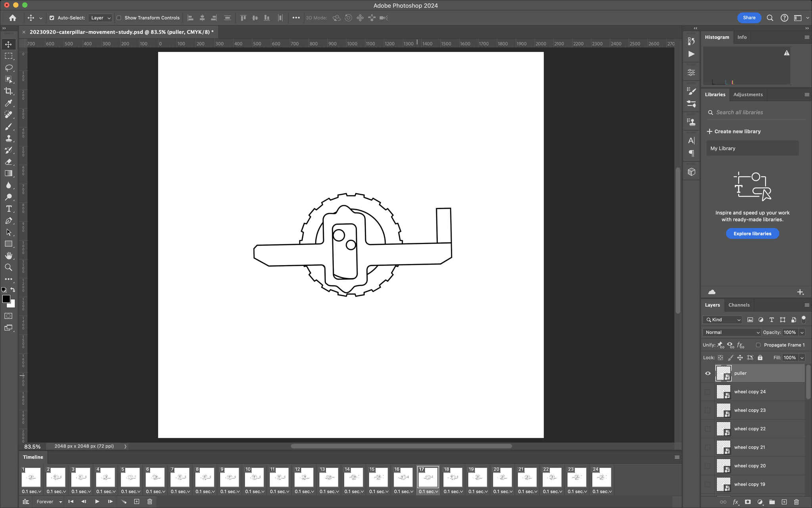Select the Eyedropper tool

(x=8, y=103)
